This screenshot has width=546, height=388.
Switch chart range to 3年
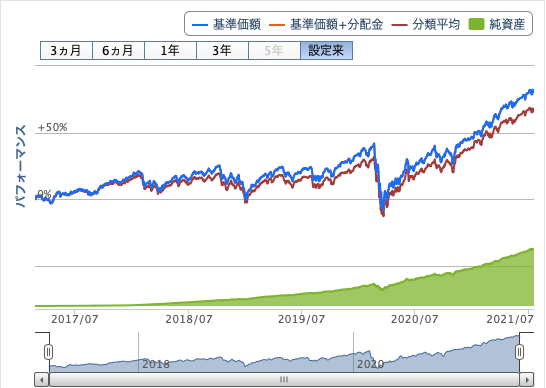coord(222,51)
